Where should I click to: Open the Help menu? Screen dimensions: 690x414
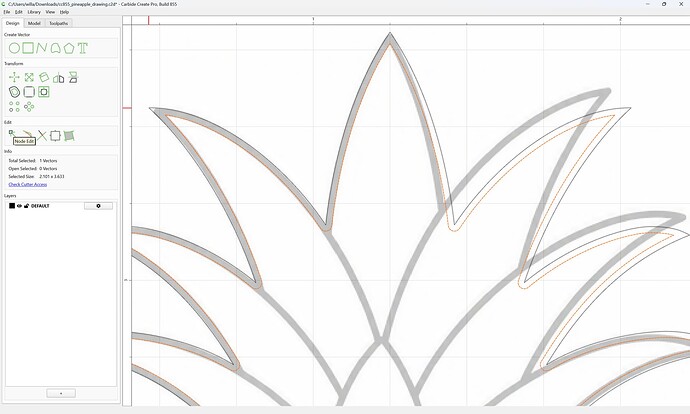[64, 12]
